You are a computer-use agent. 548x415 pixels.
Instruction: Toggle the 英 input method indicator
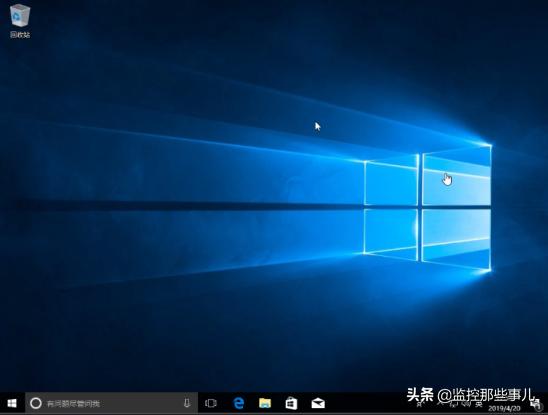click(x=479, y=405)
